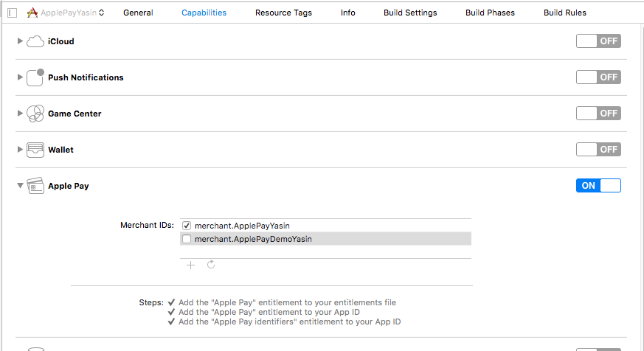Switch to the Build Settings tab

click(410, 13)
